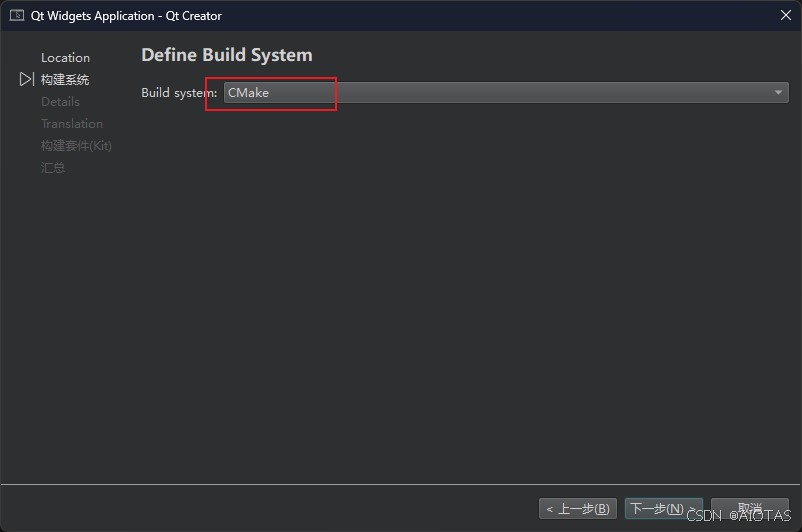Click the Build system: label
Image resolution: width=802 pixels, height=532 pixels.
point(179,93)
